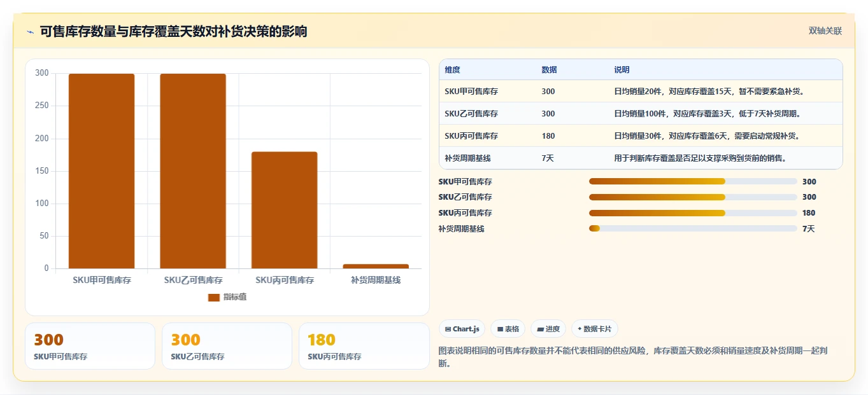
Task: Click the note starting 日均销量20件
Action: [x=709, y=92]
